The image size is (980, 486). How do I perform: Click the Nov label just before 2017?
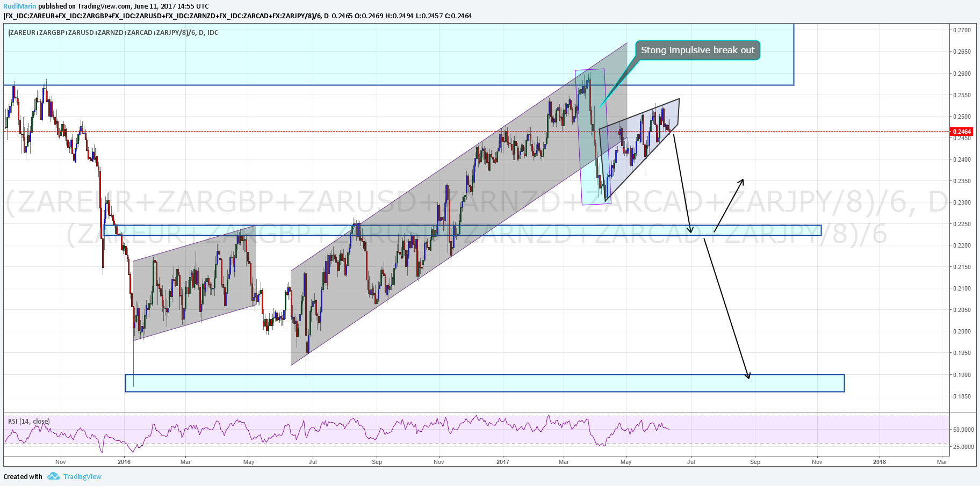click(439, 462)
